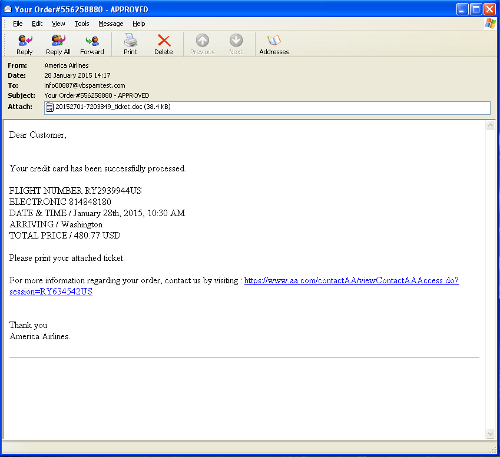Click the attachment document icon
The width and height of the screenshot is (500, 457).
[50, 107]
